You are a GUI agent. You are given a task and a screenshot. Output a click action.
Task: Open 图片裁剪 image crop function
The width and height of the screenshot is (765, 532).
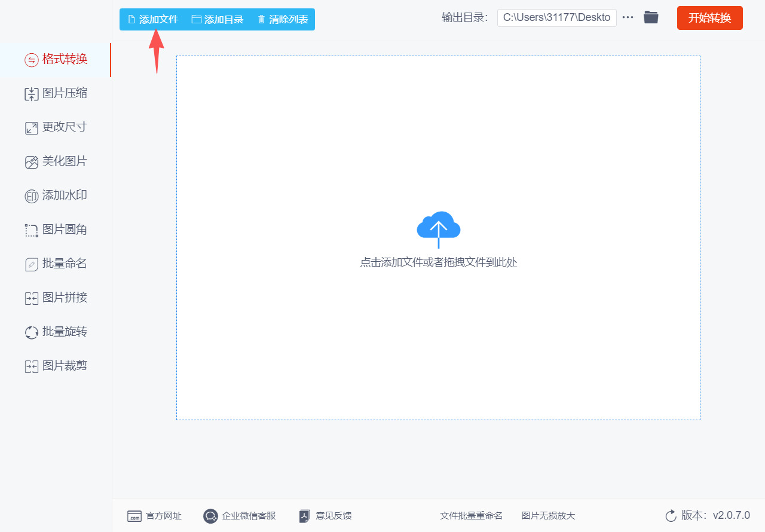click(56, 366)
